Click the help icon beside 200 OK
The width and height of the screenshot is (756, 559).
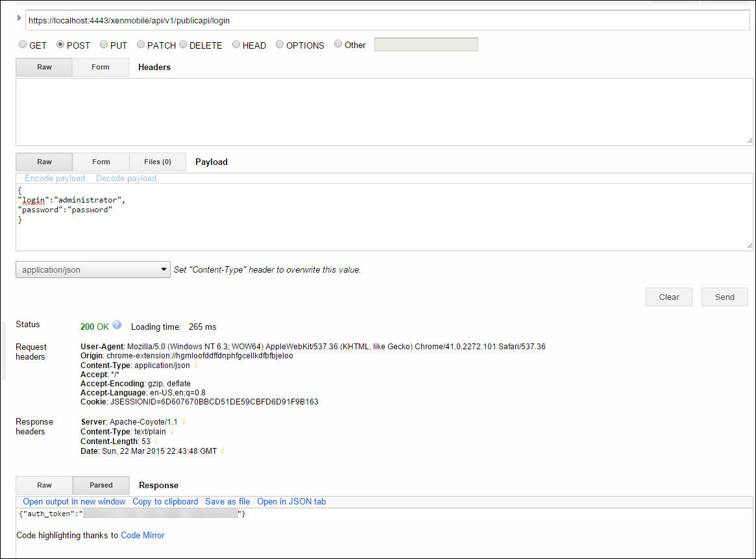(x=117, y=325)
